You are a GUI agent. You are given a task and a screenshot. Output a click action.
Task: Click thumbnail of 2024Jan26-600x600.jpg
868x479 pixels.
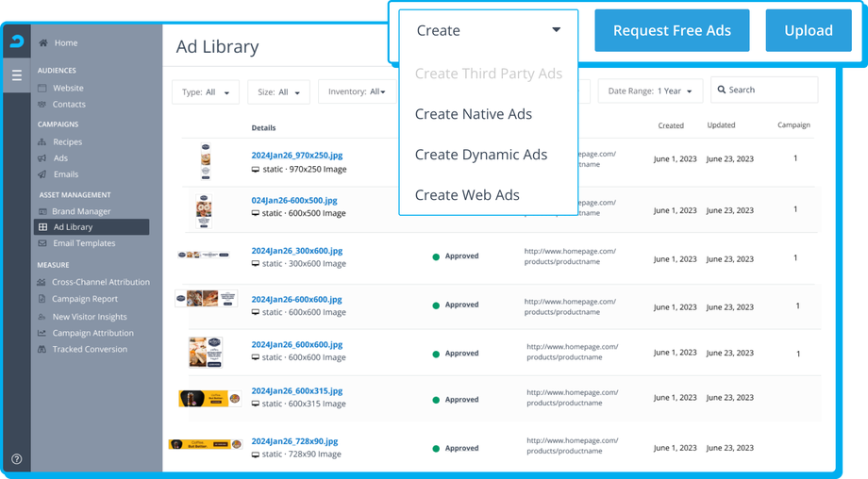click(x=207, y=299)
